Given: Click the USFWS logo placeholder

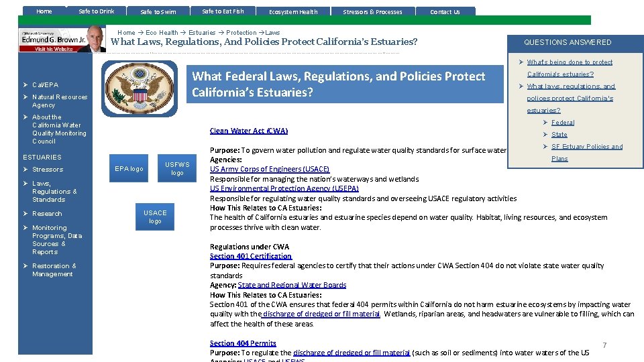Looking at the screenshot, I should [x=177, y=168].
